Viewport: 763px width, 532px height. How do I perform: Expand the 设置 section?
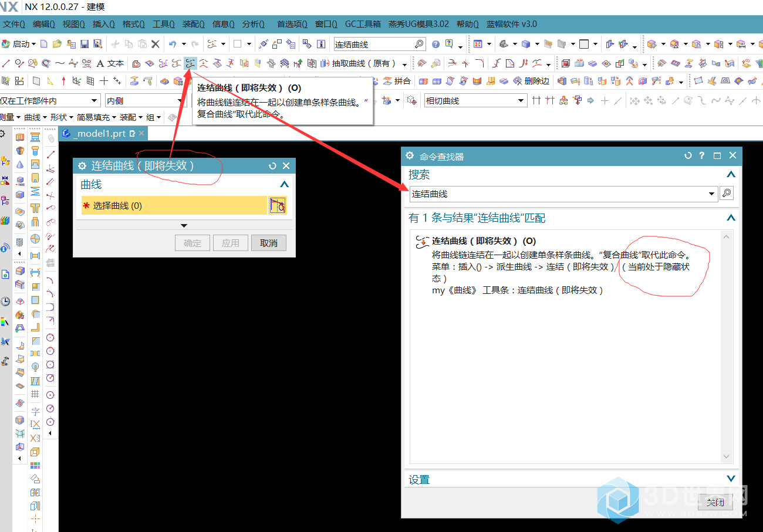[731, 479]
